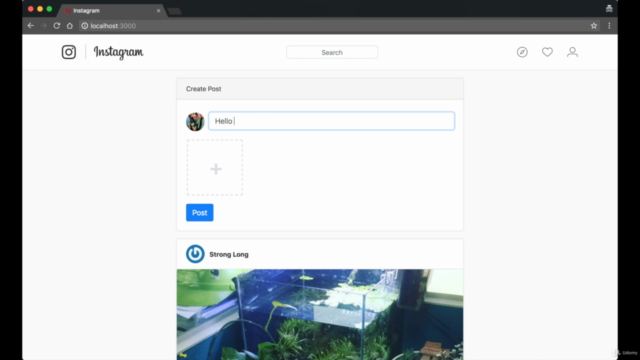This screenshot has height=360, width=640.
Task: Click the browser forward arrow
Action: 44,26
